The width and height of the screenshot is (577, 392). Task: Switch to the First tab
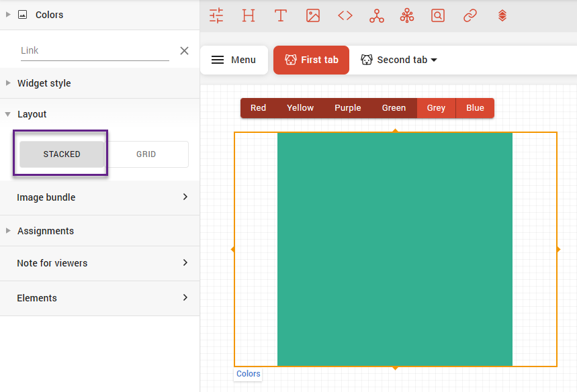click(311, 60)
